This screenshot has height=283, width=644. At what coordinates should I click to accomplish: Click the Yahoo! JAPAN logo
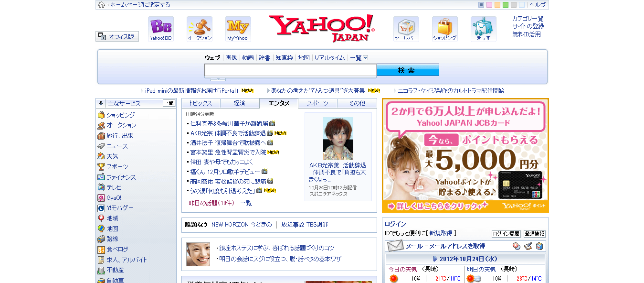point(322,29)
